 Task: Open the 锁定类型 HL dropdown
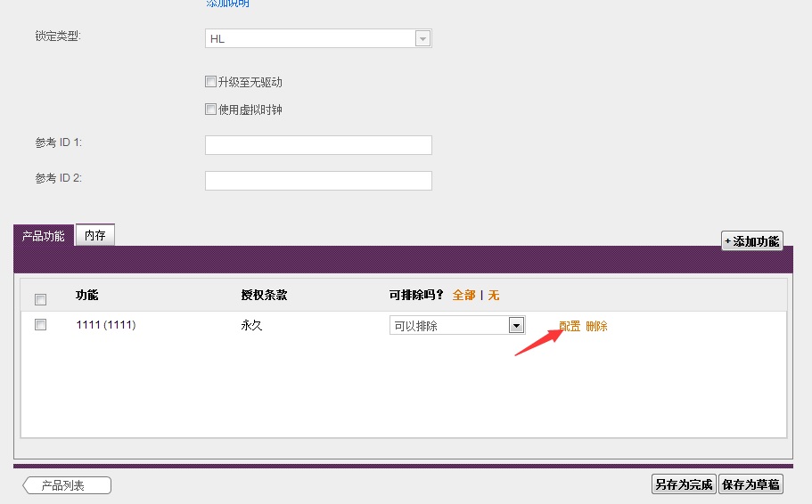(318, 38)
